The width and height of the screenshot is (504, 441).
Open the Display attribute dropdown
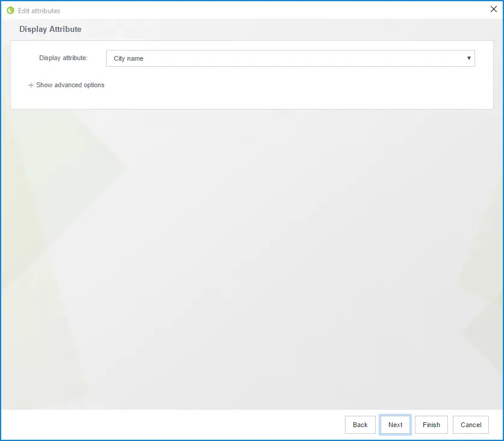(290, 58)
